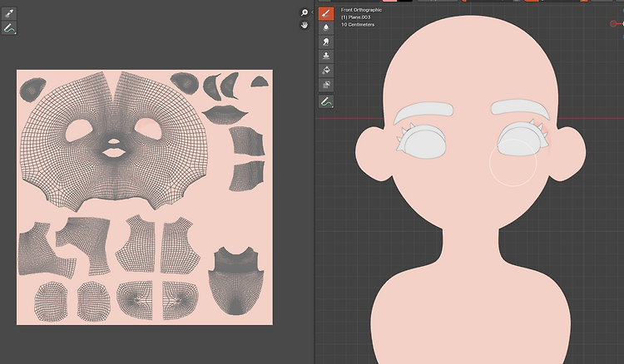Select the Draw brush tool in 3D viewport
This screenshot has height=364, width=624.
click(326, 13)
